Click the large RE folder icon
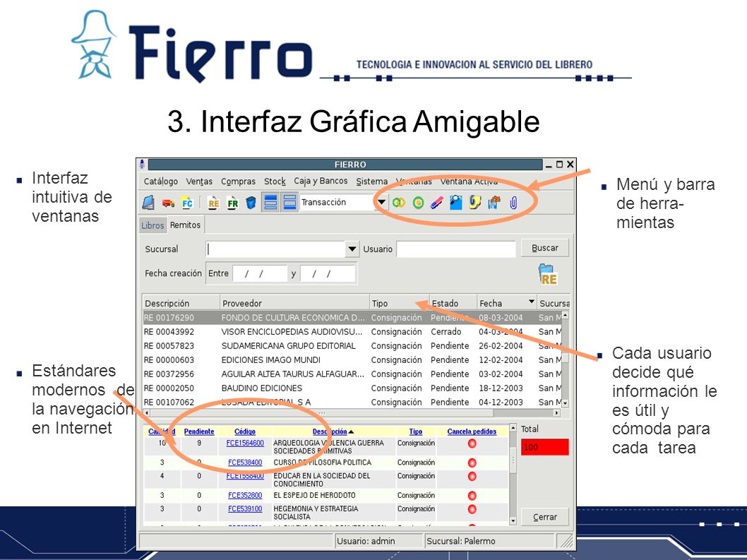This screenshot has width=747, height=560. pos(548,275)
